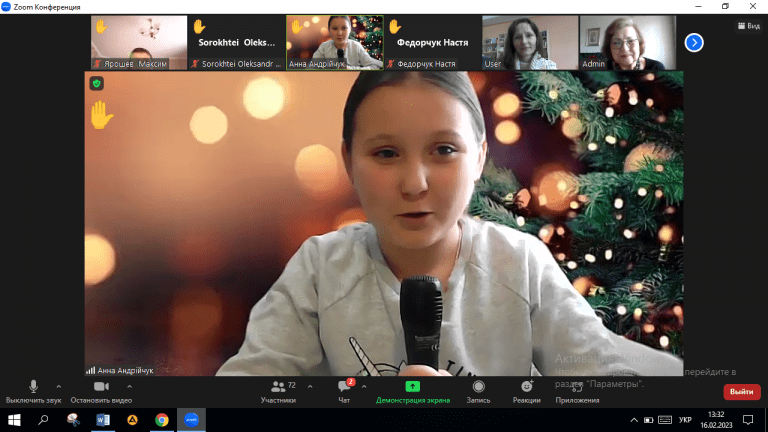Open Microsoft Word from the taskbar
Screen dimensions: 768x432
click(x=103, y=420)
